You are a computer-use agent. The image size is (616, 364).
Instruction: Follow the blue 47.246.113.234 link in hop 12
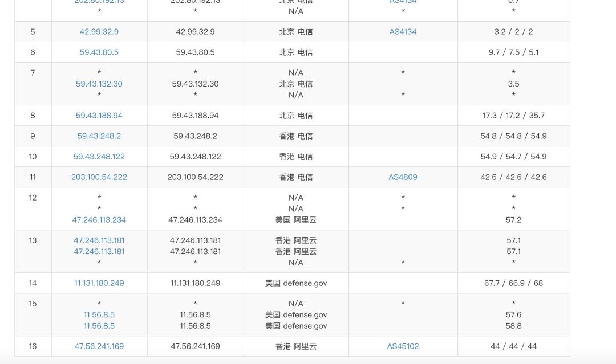pos(99,220)
